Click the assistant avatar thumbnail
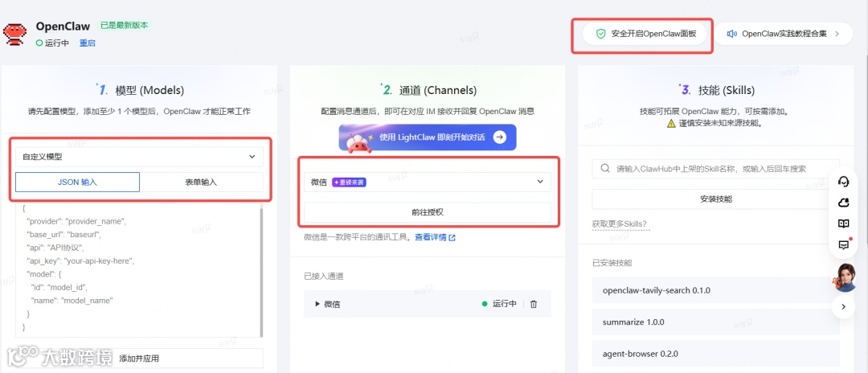This screenshot has width=868, height=373. point(844,277)
